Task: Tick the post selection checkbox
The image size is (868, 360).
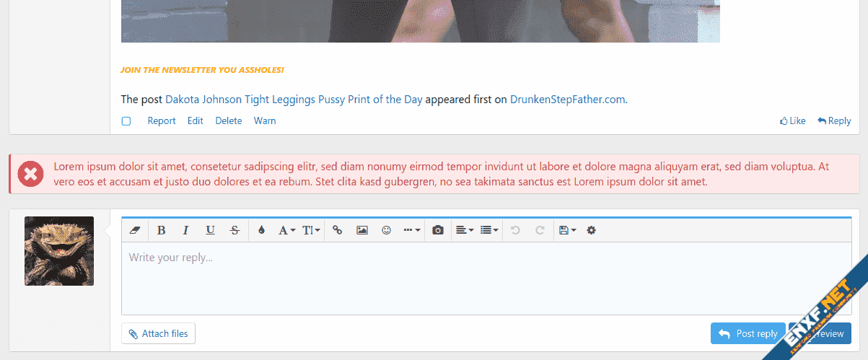Action: point(126,121)
